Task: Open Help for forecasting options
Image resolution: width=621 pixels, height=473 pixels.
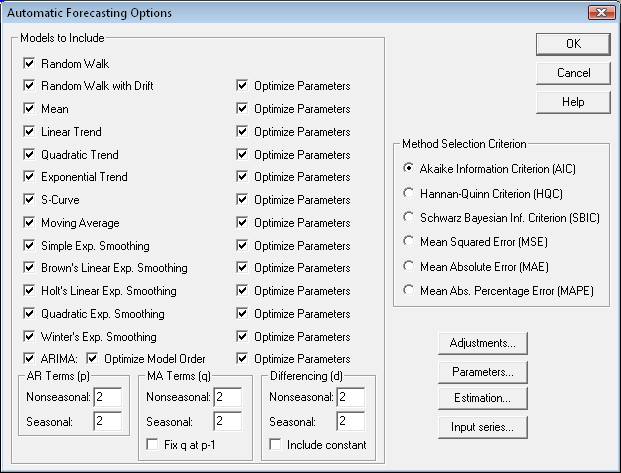Action: pyautogui.click(x=573, y=102)
